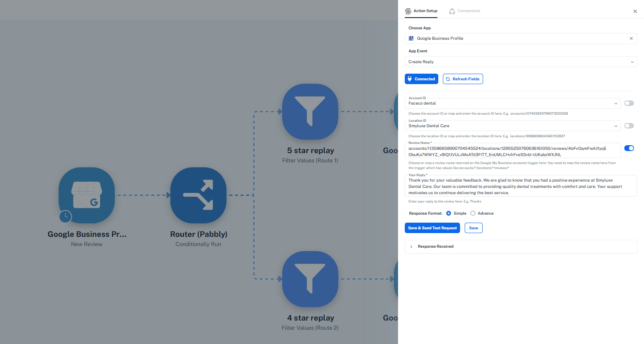The image size is (644, 344).
Task: Open the App Event dropdown
Action: pyautogui.click(x=521, y=62)
